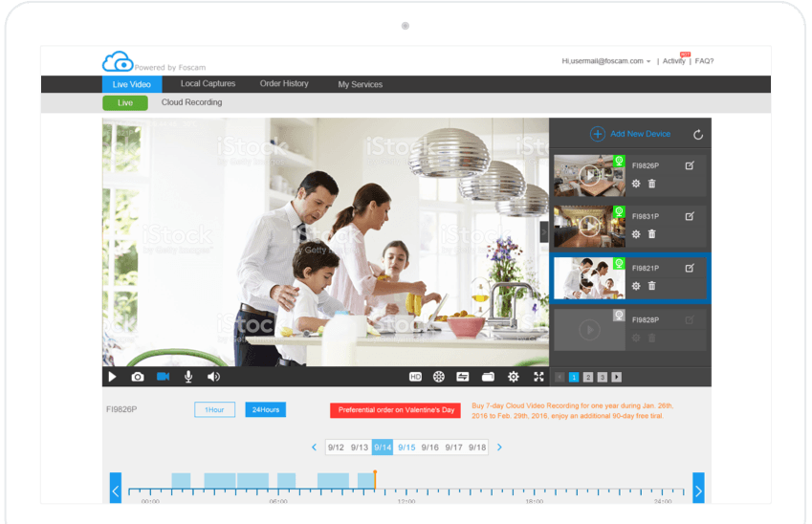
Task: Select the Cloud Recording sub-tab
Action: tap(191, 102)
